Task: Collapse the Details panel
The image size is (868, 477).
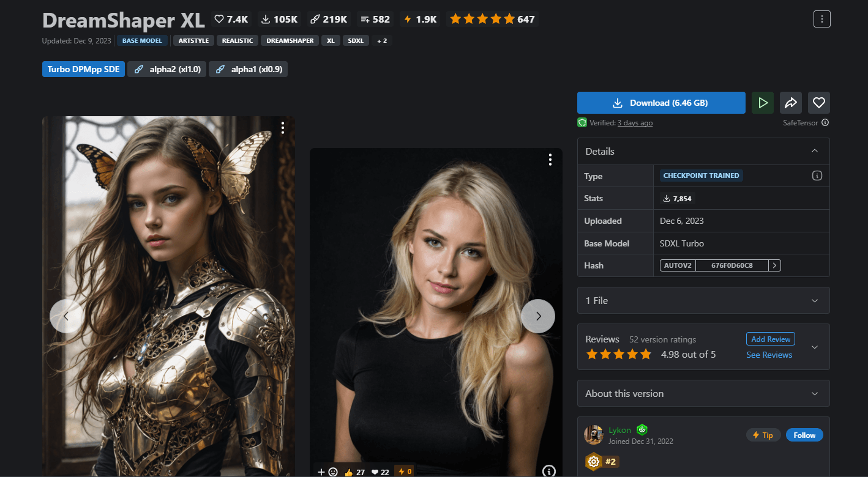Action: pos(814,151)
